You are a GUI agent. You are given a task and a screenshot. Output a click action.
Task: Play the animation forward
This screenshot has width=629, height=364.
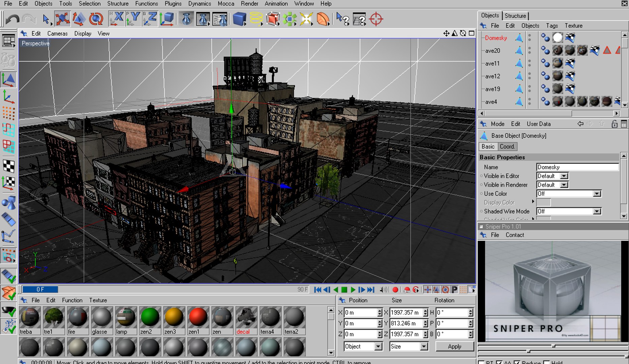[353, 290]
